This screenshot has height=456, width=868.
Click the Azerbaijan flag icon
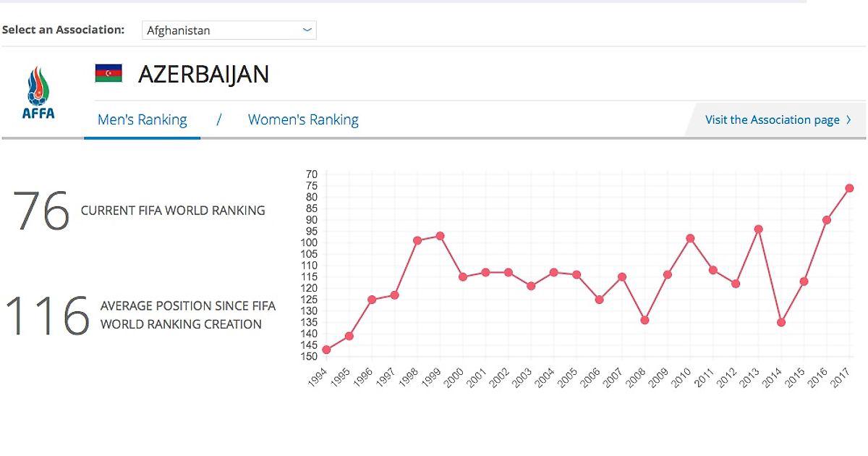pyautogui.click(x=109, y=73)
